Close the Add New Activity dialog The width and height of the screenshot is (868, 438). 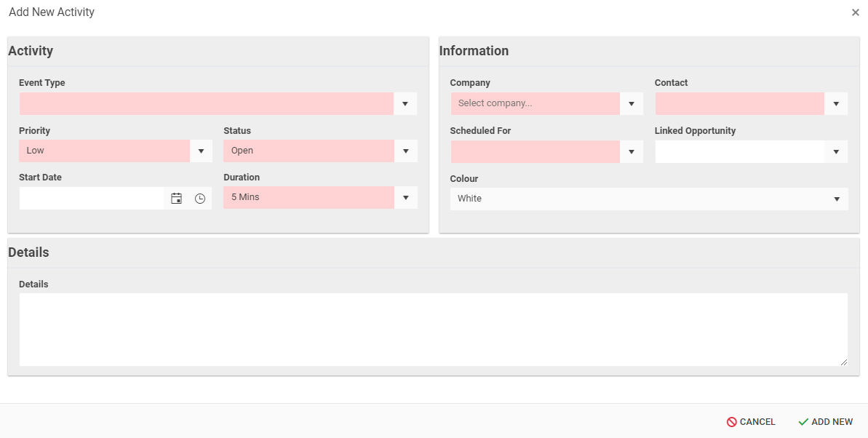[856, 12]
